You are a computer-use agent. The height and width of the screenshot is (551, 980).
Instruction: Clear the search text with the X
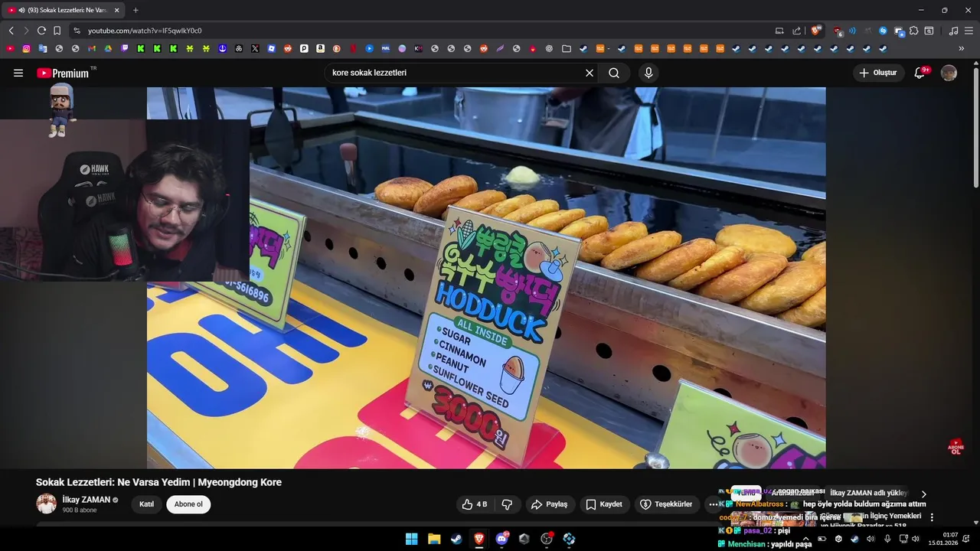tap(590, 73)
